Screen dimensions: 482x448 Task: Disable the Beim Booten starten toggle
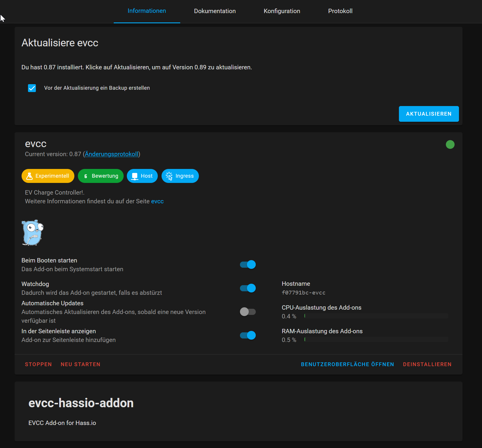point(247,264)
